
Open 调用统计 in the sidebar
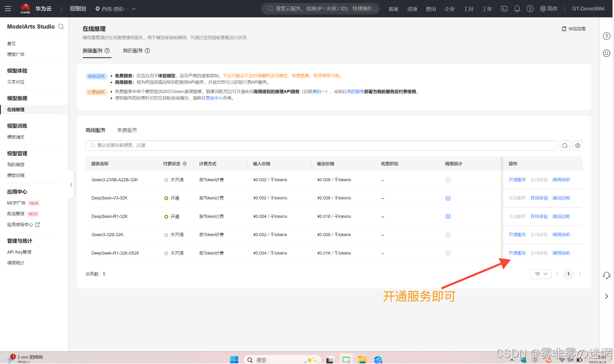click(16, 263)
